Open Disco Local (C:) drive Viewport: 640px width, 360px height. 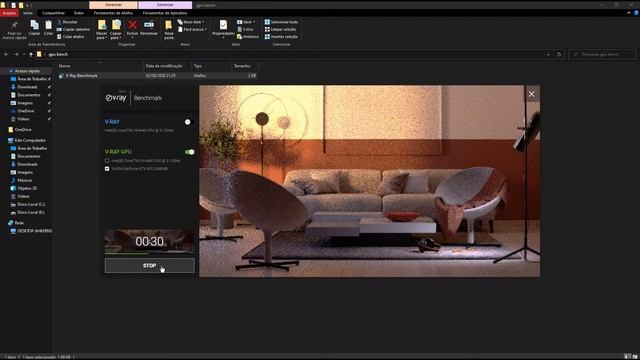pos(28,204)
